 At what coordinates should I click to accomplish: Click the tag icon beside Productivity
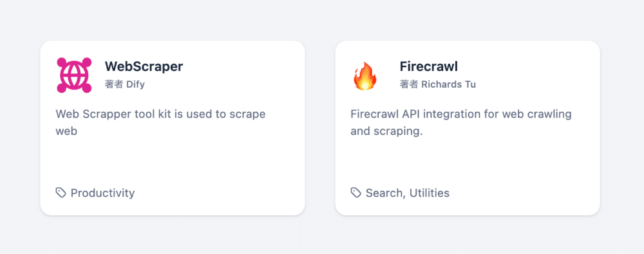coord(61,193)
